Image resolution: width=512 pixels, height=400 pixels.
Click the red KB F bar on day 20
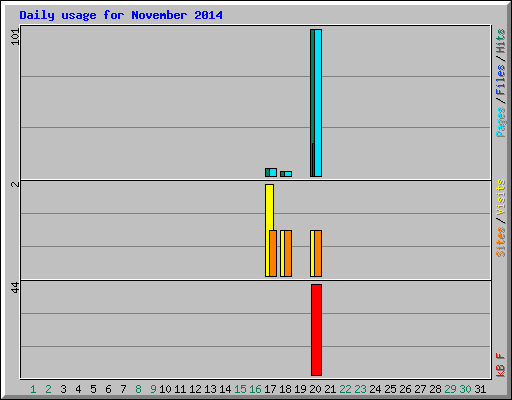coord(316,330)
